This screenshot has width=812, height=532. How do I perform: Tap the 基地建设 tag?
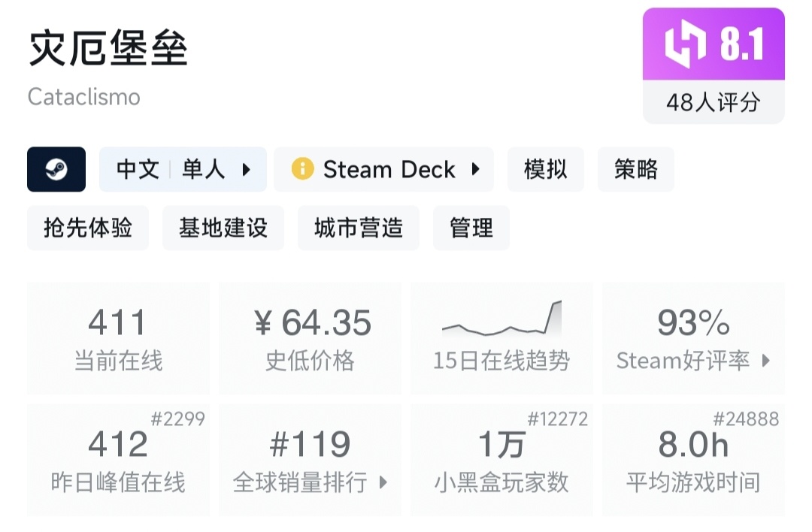[x=223, y=228]
